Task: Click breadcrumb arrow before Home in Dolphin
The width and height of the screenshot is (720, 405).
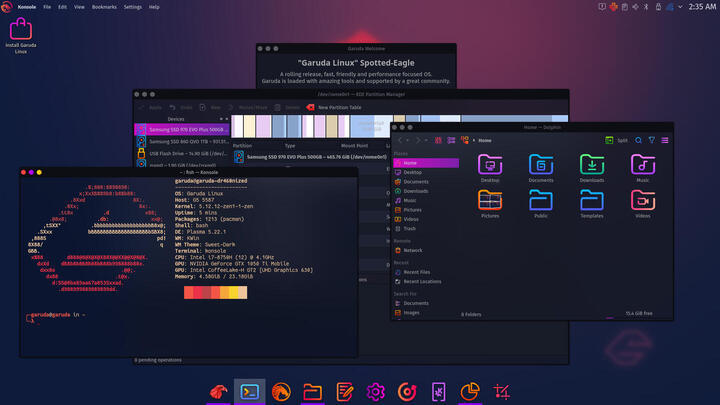Action: pyautogui.click(x=474, y=140)
